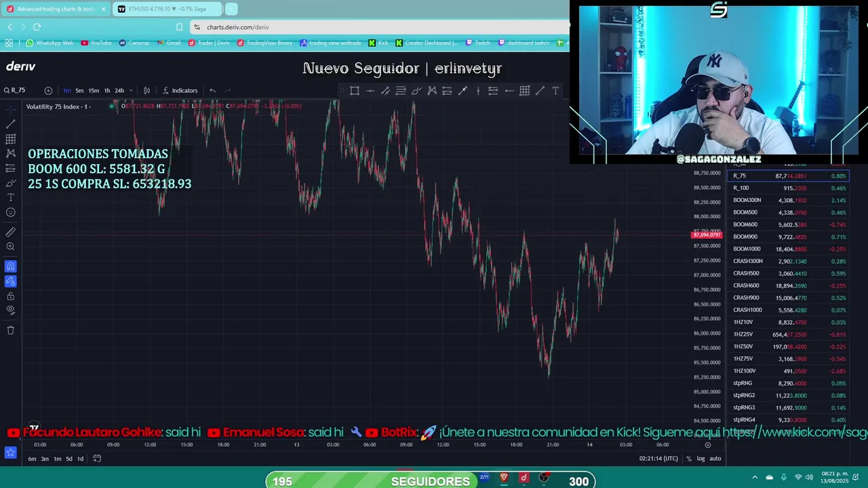The height and width of the screenshot is (488, 868).
Task: Toggle log scale mode
Action: point(701,459)
